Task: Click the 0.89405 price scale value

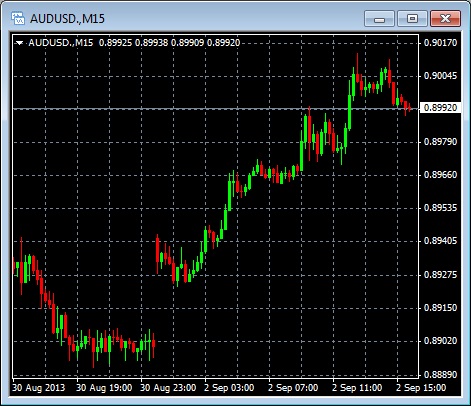Action: [440, 241]
